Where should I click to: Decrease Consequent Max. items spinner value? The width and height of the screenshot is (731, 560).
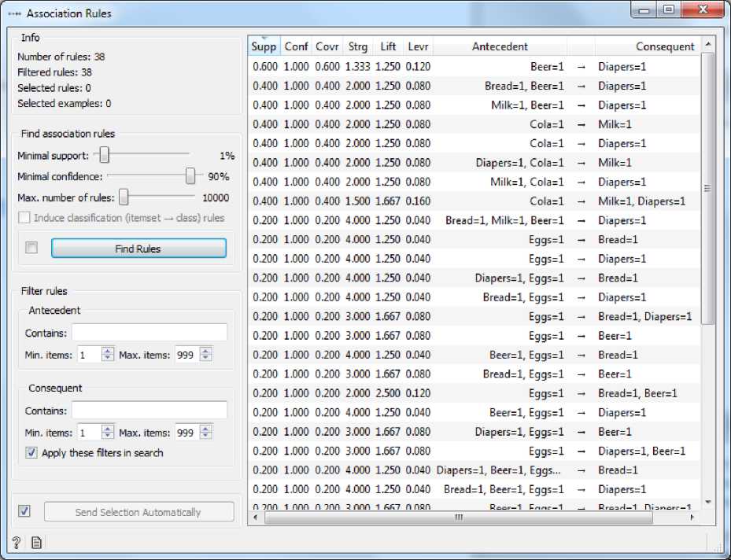point(205,436)
